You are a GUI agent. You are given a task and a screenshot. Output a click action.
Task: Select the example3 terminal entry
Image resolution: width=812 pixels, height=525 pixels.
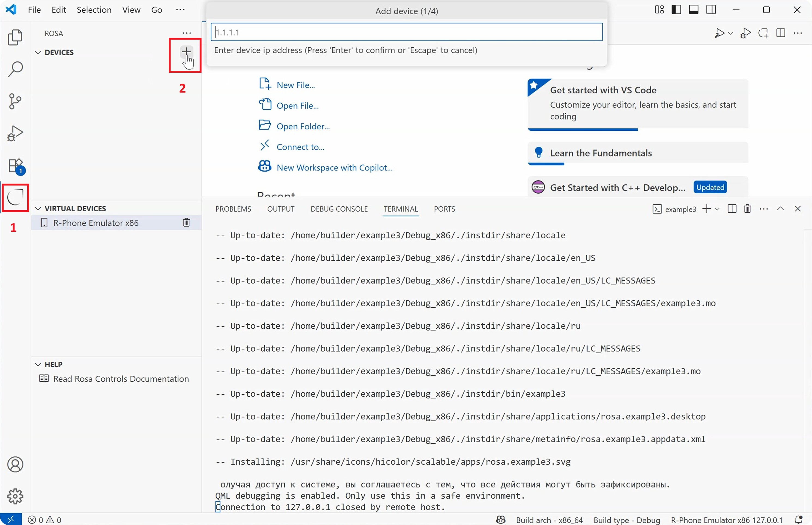[x=674, y=209]
